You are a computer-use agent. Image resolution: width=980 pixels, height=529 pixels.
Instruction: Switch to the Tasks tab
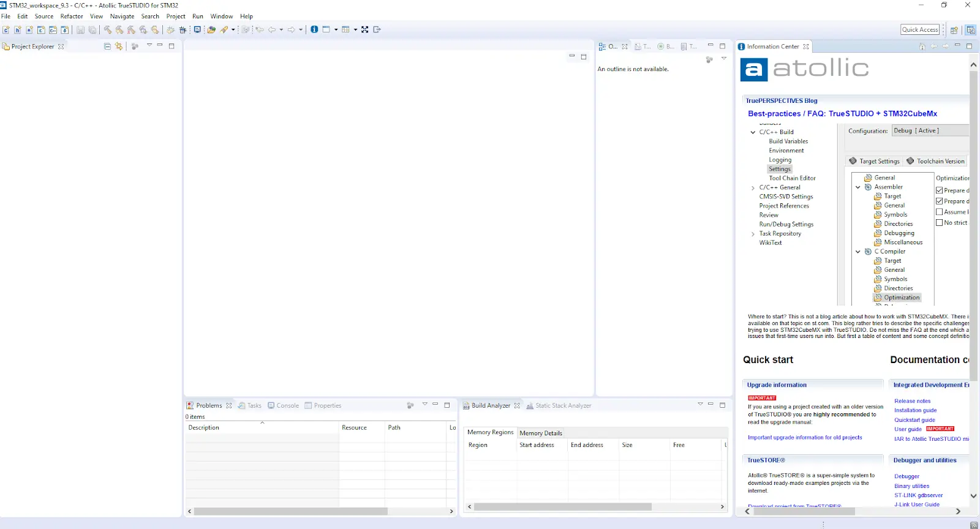[250, 405]
